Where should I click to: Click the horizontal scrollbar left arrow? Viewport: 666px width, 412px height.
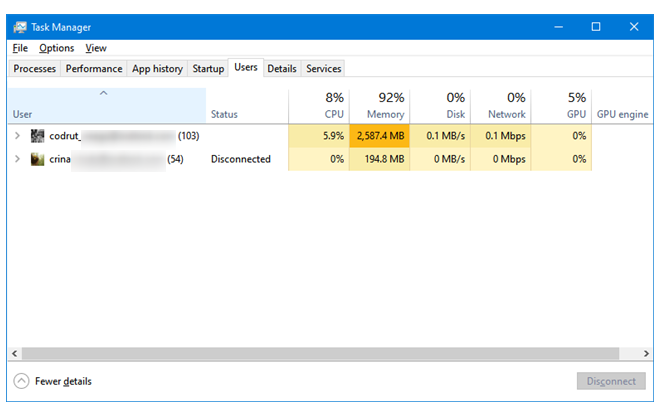[x=14, y=353]
